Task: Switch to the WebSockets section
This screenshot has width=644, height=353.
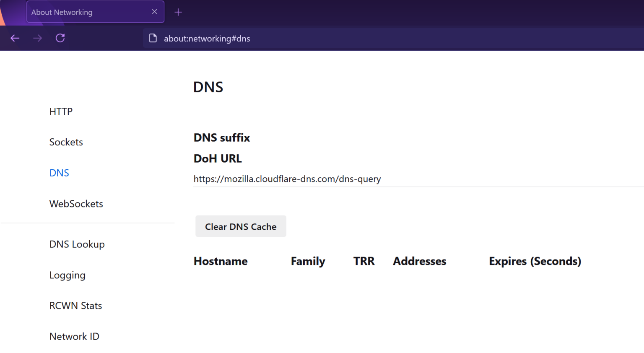Action: pos(76,203)
